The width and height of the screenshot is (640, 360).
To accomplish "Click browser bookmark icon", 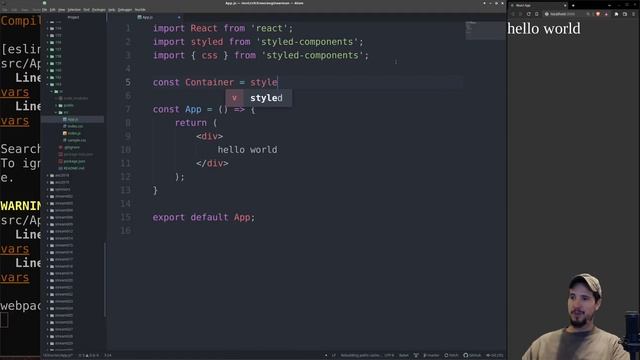I will pos(537,14).
